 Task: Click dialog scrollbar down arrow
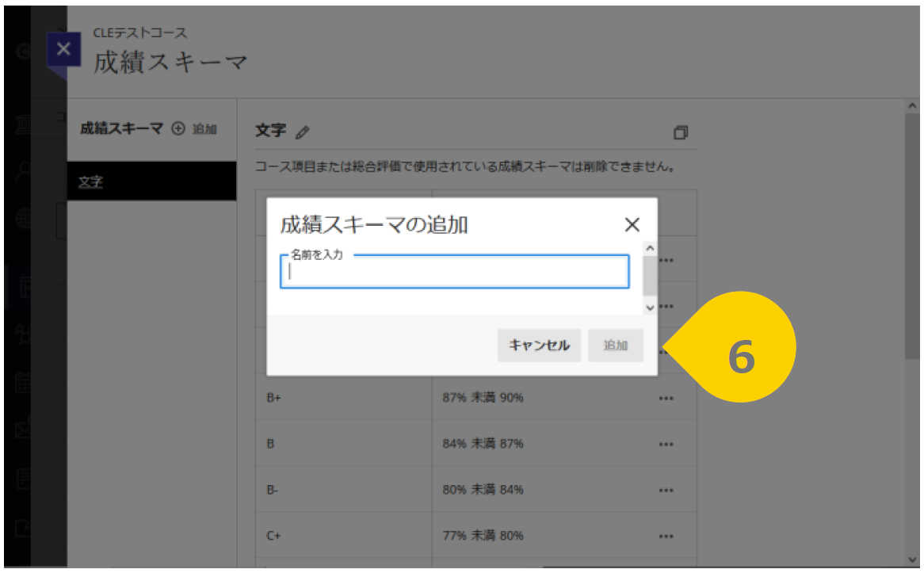coord(650,308)
